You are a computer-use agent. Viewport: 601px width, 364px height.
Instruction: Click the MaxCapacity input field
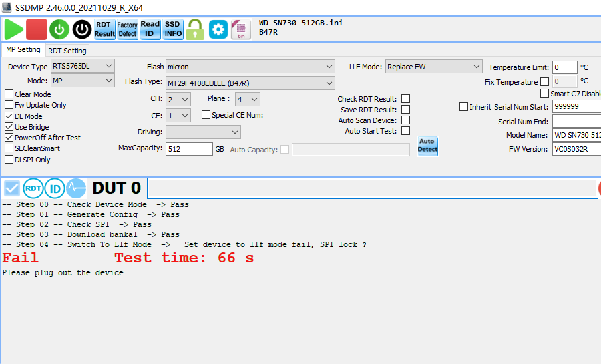pyautogui.click(x=189, y=149)
